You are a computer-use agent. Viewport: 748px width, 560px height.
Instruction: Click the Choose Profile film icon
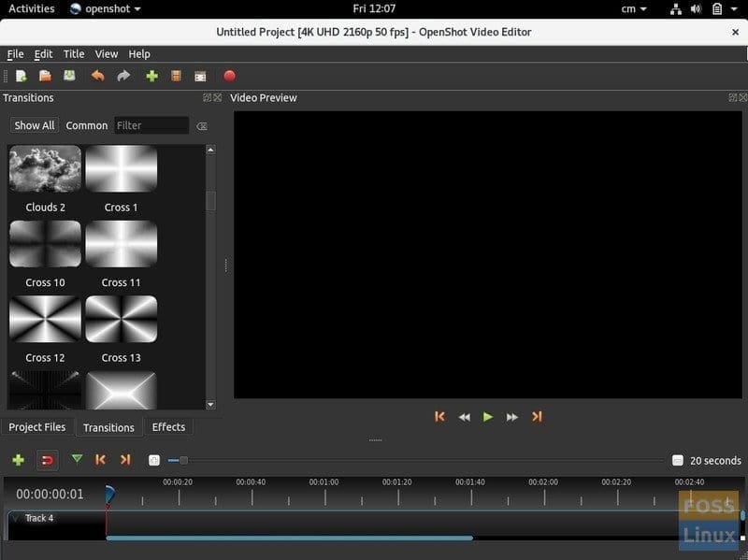point(176,76)
